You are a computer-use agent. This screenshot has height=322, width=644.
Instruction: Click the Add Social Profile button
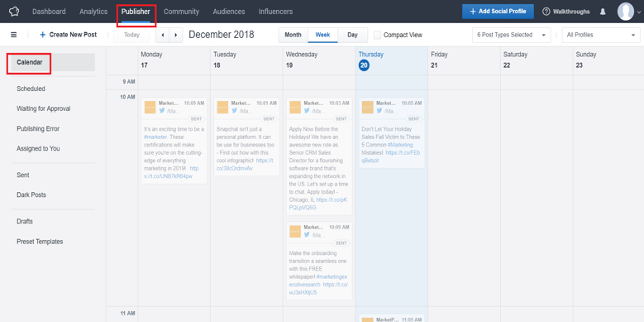(x=498, y=12)
